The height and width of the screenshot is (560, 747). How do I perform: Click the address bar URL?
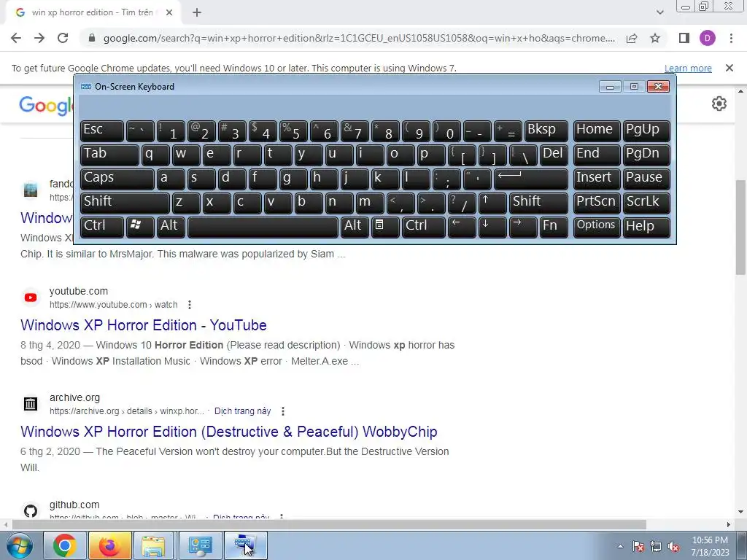[x=359, y=38]
